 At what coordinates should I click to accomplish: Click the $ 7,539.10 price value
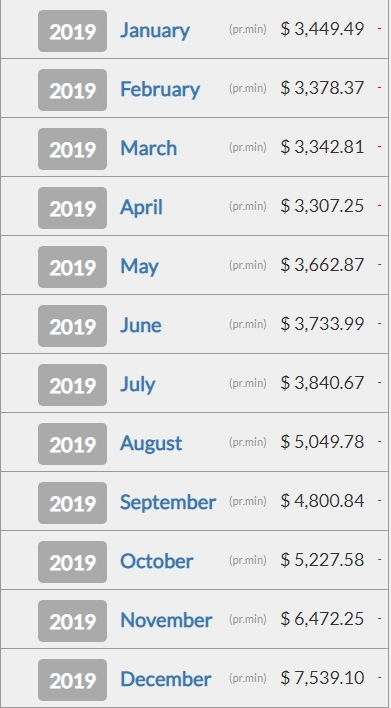[x=322, y=678]
